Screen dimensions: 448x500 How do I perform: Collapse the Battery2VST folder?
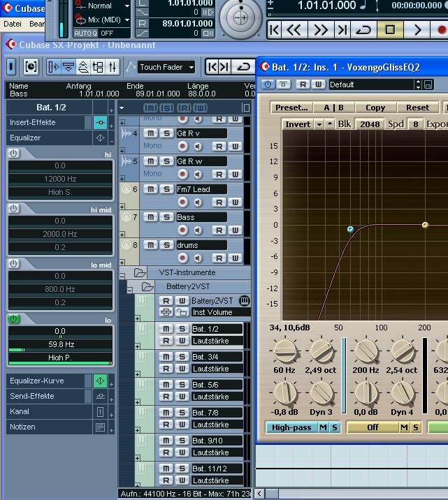[130, 291]
